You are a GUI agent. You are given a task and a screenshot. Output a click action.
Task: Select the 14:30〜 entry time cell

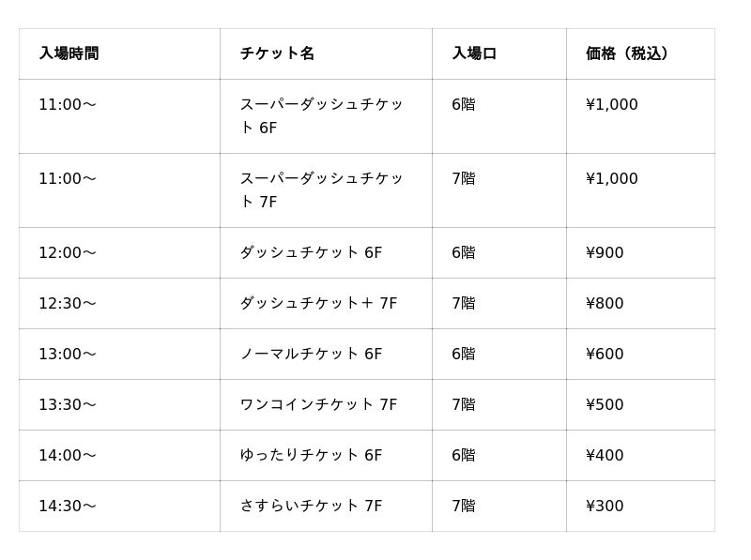(68, 506)
